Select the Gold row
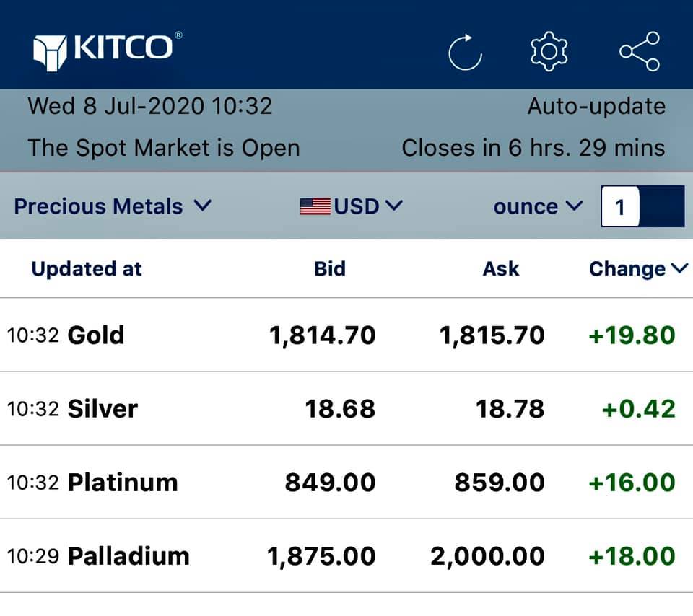 point(96,335)
